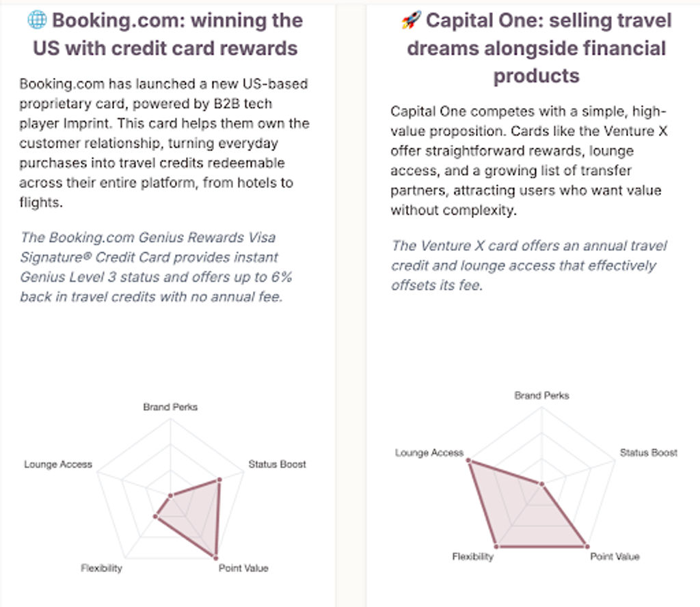Click Brand Perks label on Booking.com radar chart
The width and height of the screenshot is (700, 607).
[x=170, y=407]
